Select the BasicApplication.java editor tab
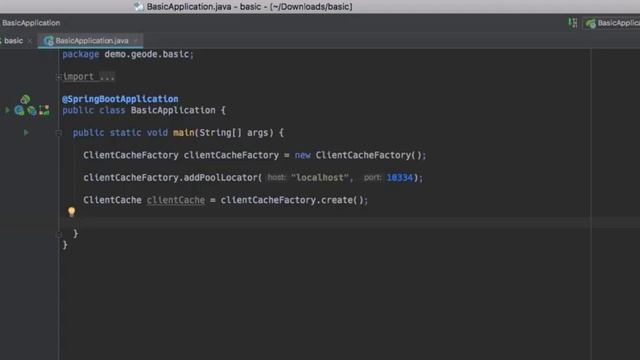This screenshot has height=360, width=640. point(91,41)
